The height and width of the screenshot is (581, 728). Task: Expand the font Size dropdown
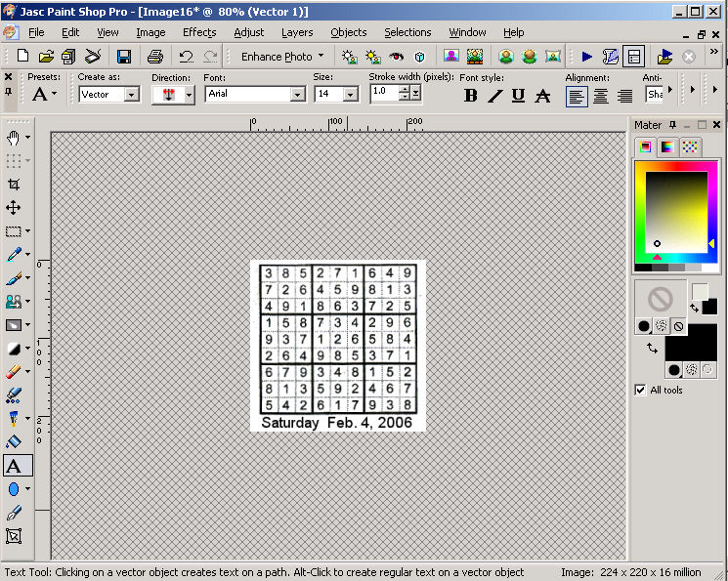tap(350, 95)
